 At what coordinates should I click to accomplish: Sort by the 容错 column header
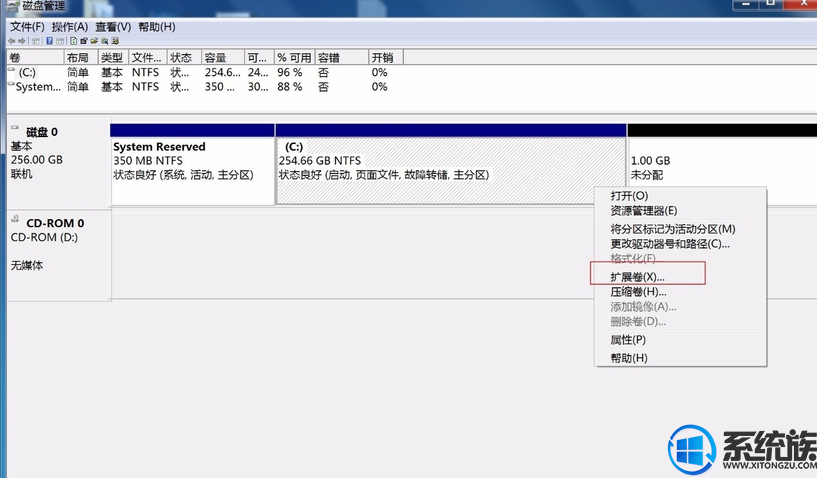(x=341, y=57)
